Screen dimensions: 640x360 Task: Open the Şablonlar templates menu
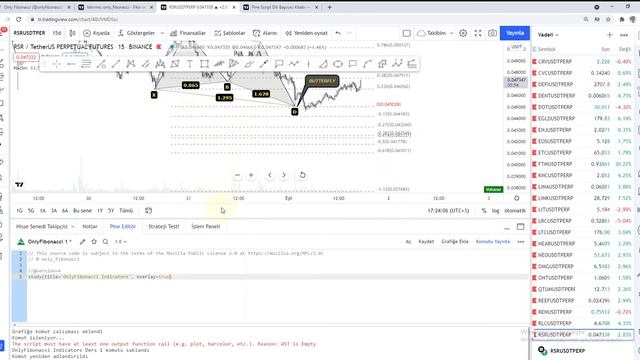(230, 33)
